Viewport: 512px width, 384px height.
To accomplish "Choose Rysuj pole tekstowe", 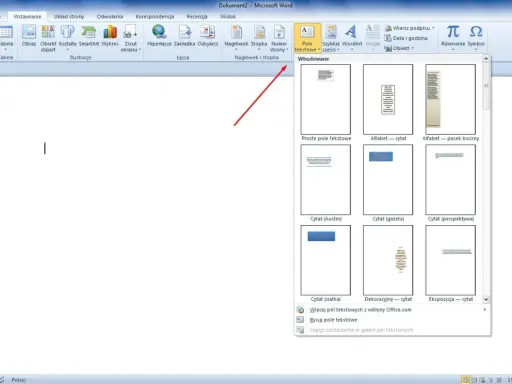I will pos(392,320).
